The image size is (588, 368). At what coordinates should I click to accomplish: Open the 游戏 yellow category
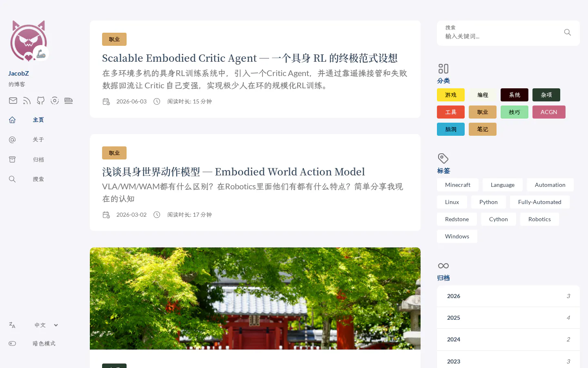pyautogui.click(x=451, y=95)
